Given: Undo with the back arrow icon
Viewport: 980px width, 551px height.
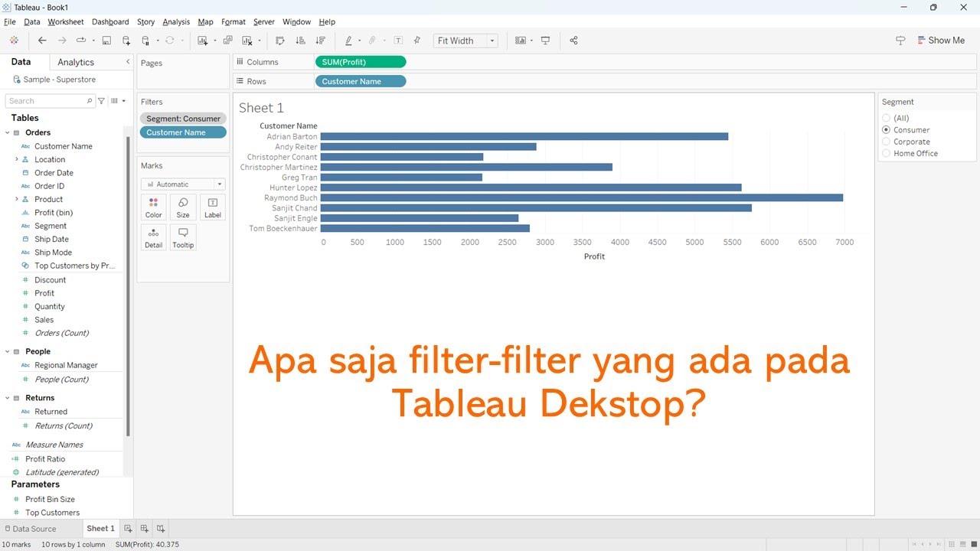Looking at the screenshot, I should (x=42, y=41).
